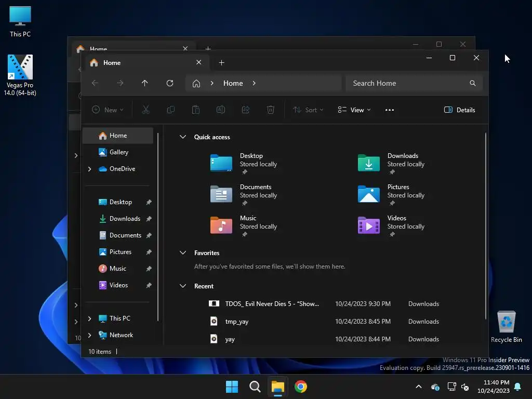Screen dimensions: 532x399
Task: Open the New dropdown menu
Action: pyautogui.click(x=108, y=110)
